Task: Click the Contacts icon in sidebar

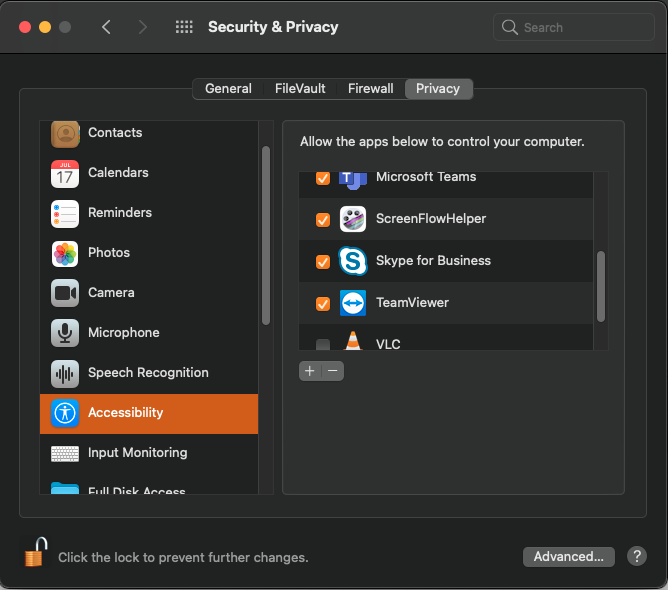Action: [x=65, y=134]
